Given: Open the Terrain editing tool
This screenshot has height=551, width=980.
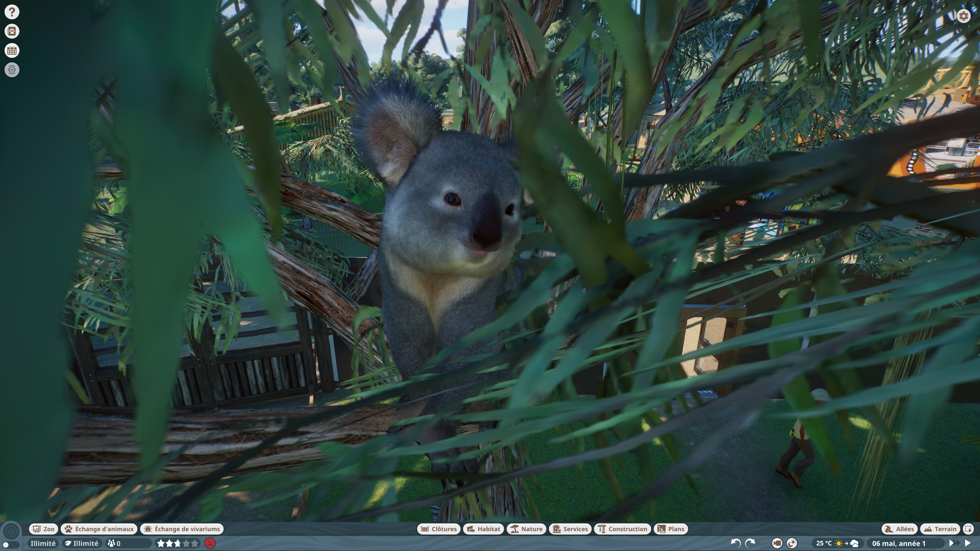Looking at the screenshot, I should [940, 529].
